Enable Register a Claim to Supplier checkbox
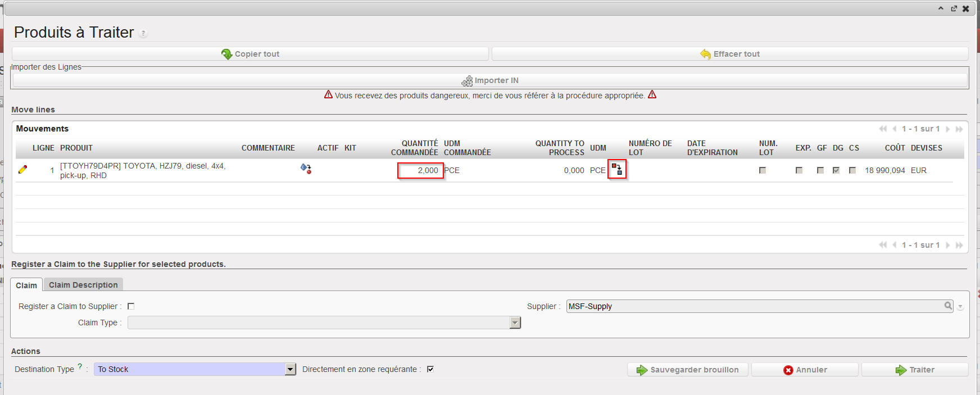This screenshot has width=980, height=395. pyautogui.click(x=131, y=306)
